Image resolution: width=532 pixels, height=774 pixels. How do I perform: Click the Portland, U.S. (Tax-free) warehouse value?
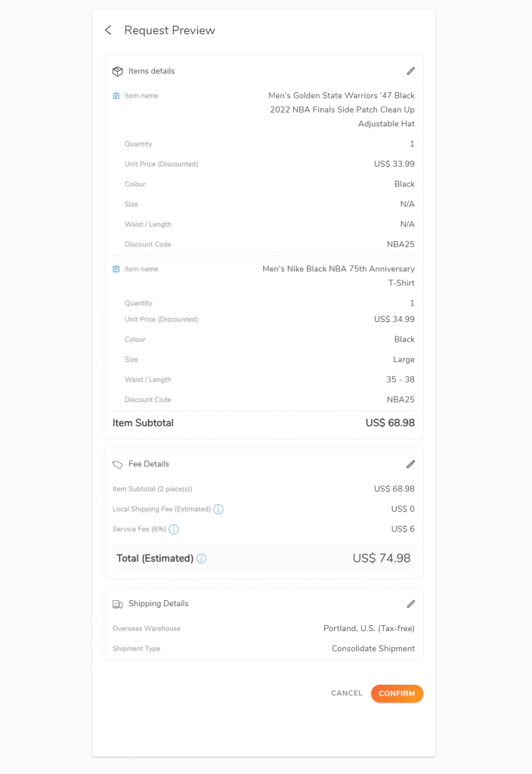(369, 628)
